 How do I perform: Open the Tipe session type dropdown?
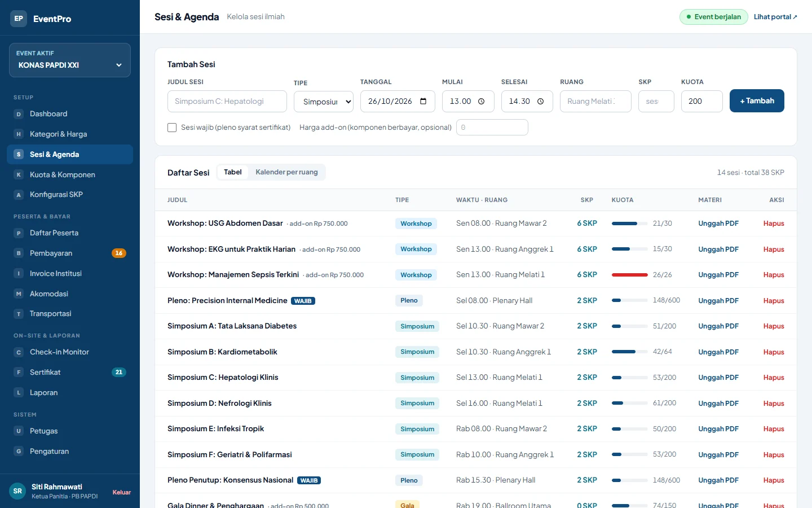(x=324, y=102)
